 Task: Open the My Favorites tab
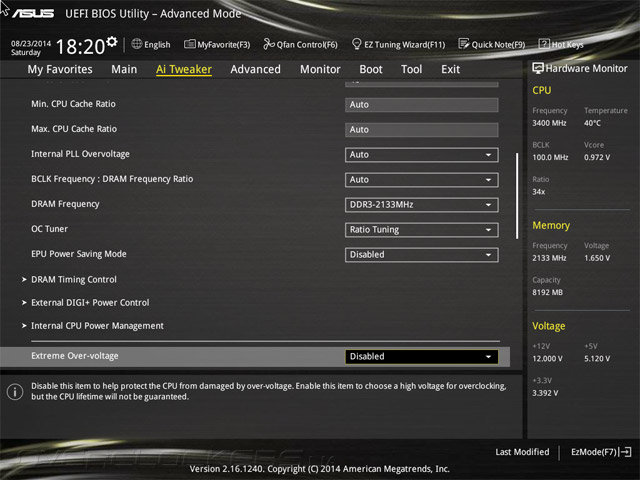click(60, 69)
